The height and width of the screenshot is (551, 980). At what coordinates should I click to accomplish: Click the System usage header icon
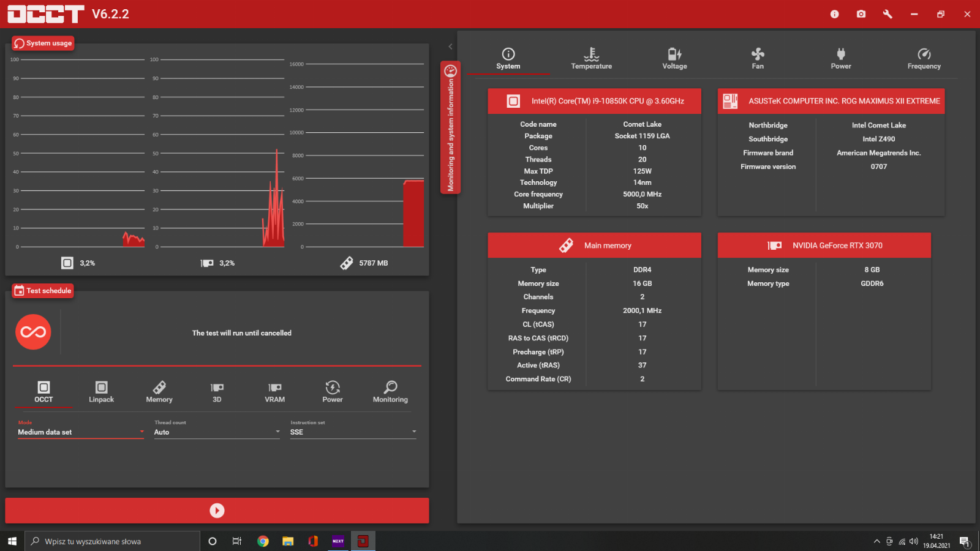click(20, 43)
